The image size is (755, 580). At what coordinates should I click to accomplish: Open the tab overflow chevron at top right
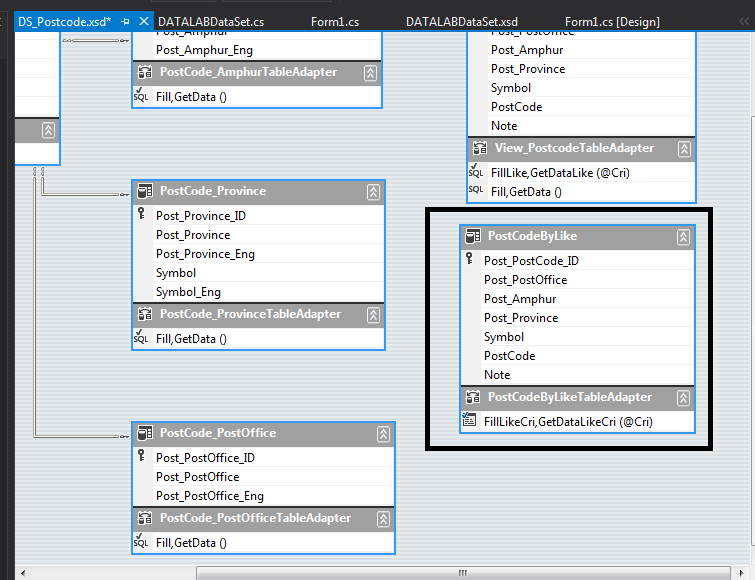(744, 21)
